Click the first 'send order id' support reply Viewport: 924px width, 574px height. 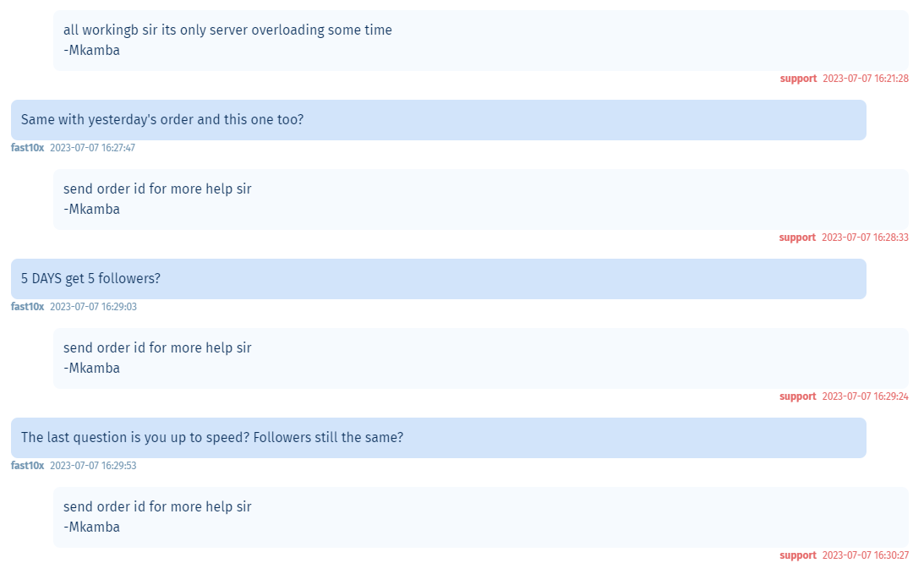click(481, 200)
